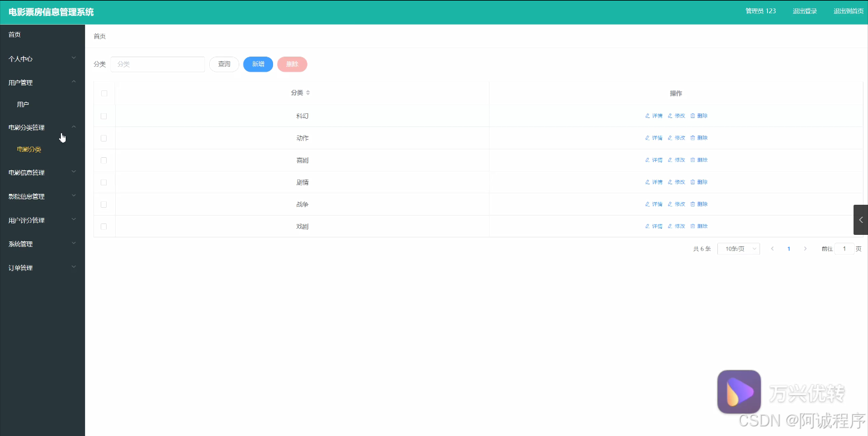This screenshot has width=868, height=436.
Task: Click the sort arrows on the 分类 column
Action: pos(307,93)
